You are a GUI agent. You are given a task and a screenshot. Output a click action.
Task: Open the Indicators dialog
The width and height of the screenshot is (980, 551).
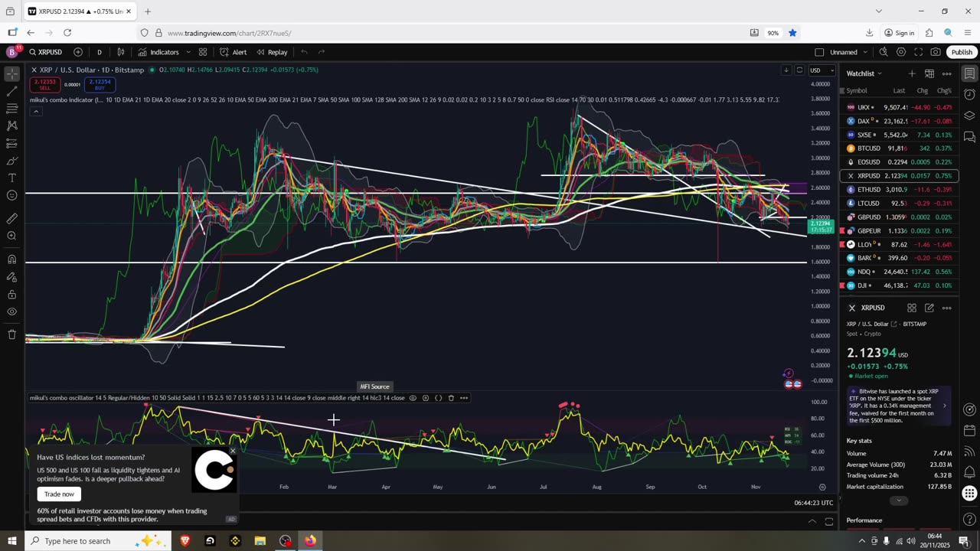(158, 52)
